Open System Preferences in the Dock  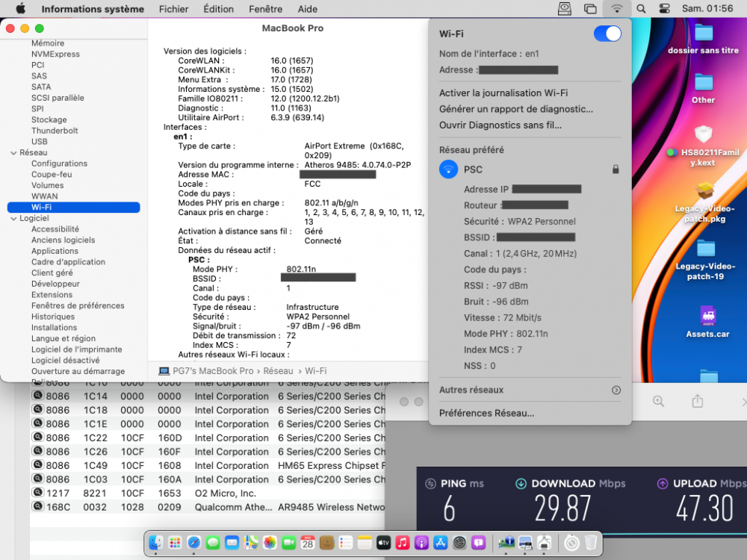(x=459, y=542)
